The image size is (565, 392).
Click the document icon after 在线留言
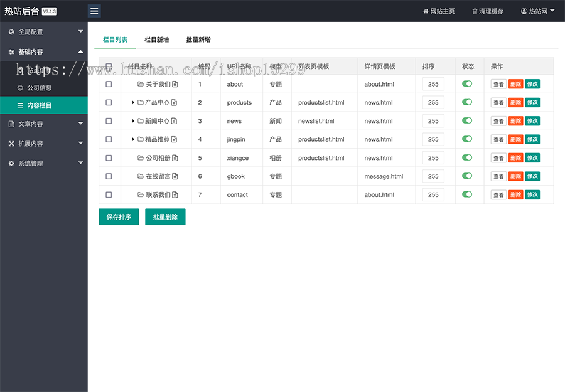175,176
